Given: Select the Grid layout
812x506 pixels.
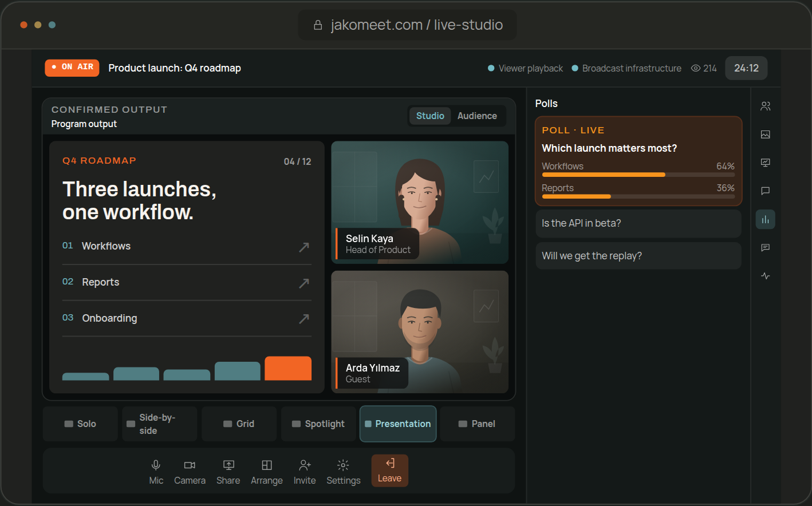Looking at the screenshot, I should coord(239,424).
